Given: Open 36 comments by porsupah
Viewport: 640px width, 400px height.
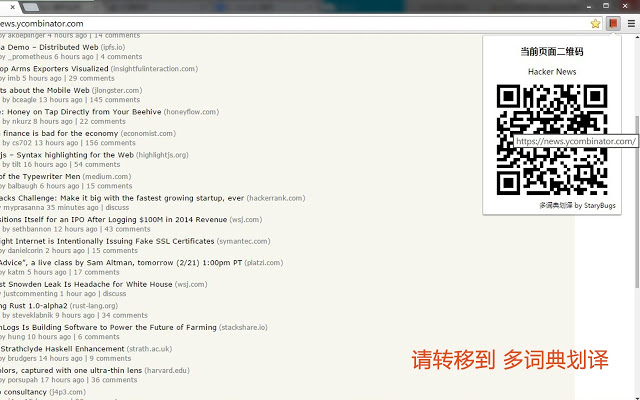Looking at the screenshot, I should pyautogui.click(x=114, y=380).
